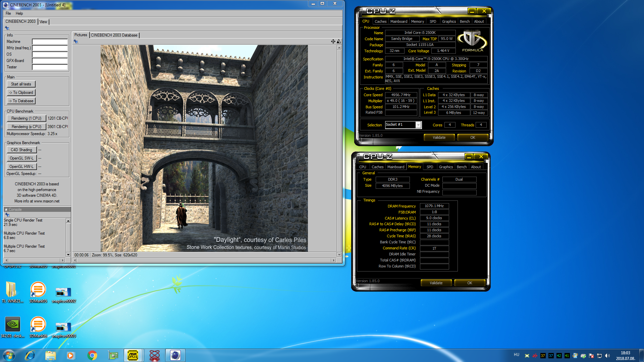
Task: Click the red atom taskbar icon
Action: click(154, 355)
